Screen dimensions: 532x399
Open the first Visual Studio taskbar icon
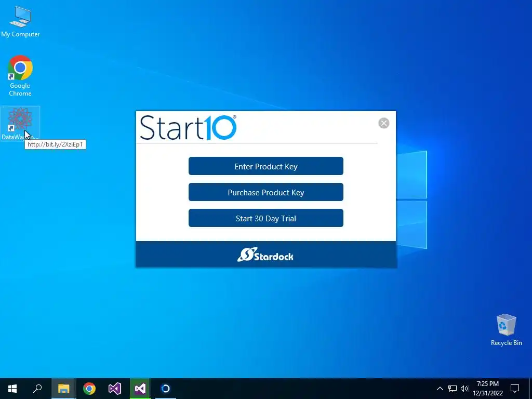click(115, 389)
